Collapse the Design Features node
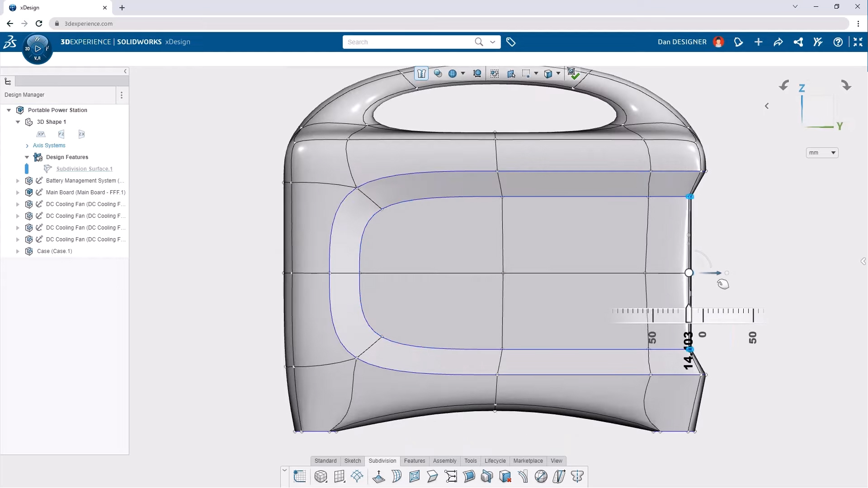This screenshot has width=868, height=488. click(27, 157)
